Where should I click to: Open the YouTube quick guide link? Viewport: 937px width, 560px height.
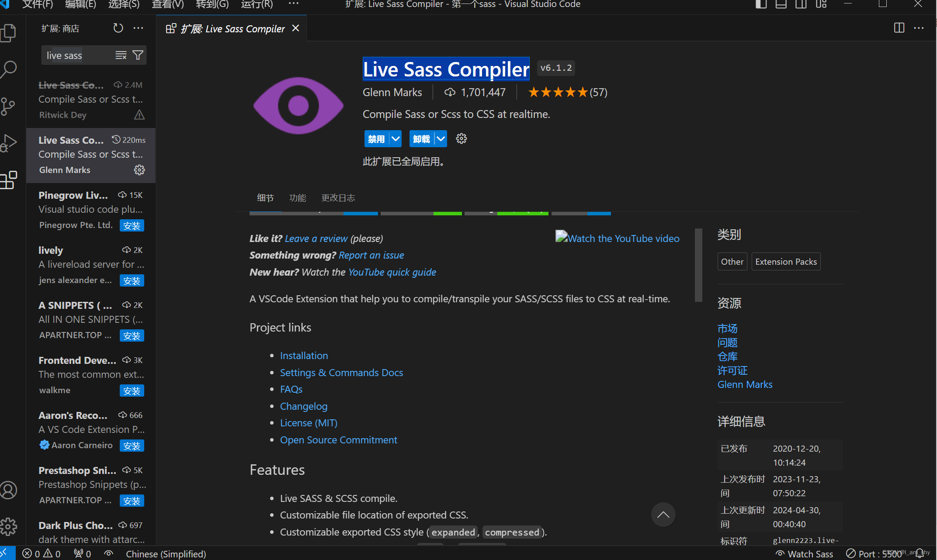[392, 272]
